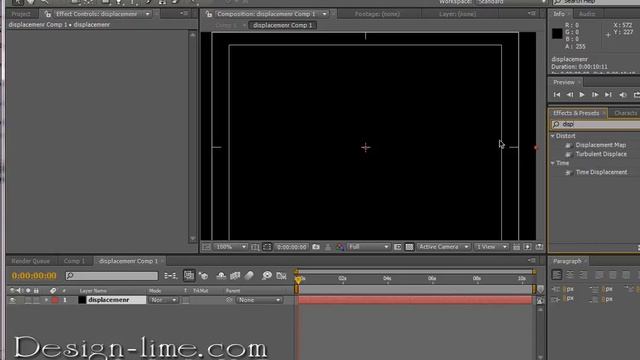Screen dimensions: 640x360
Task: Select Turbulent Displace effect
Action: [x=601, y=154]
